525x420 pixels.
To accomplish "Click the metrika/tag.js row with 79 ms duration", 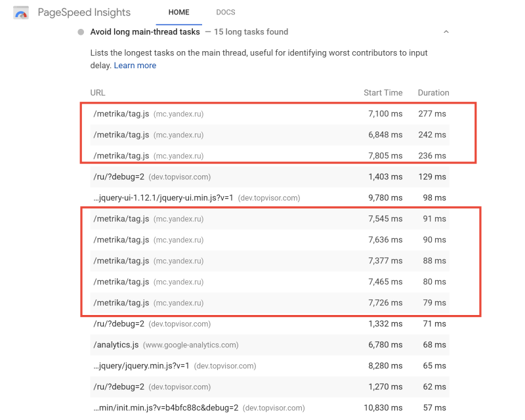I will point(270,303).
